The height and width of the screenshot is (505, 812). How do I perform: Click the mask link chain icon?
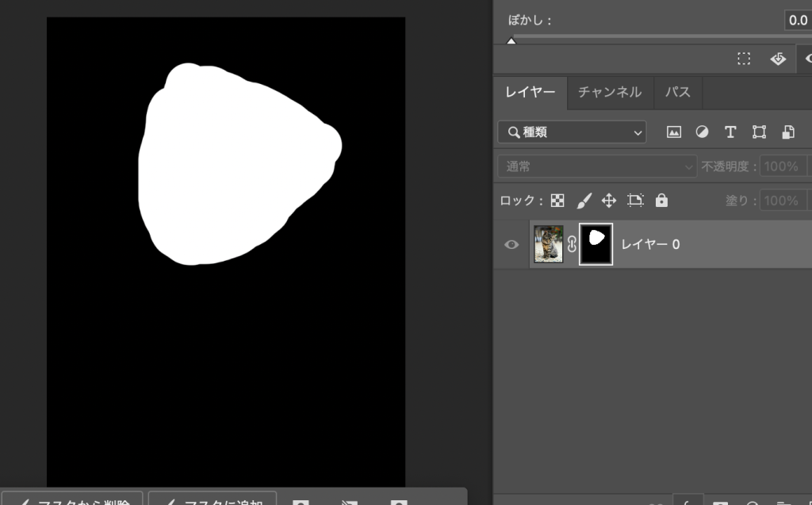coord(572,244)
